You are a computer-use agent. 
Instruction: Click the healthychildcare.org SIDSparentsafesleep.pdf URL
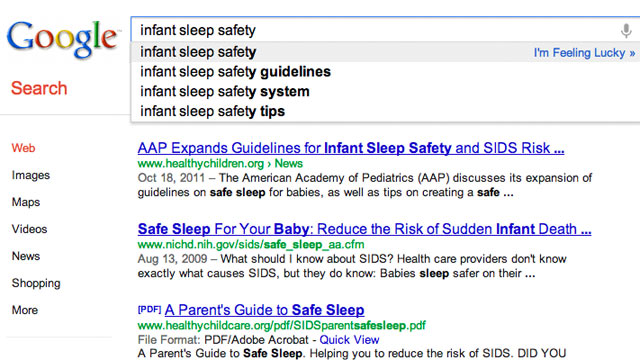point(282,325)
